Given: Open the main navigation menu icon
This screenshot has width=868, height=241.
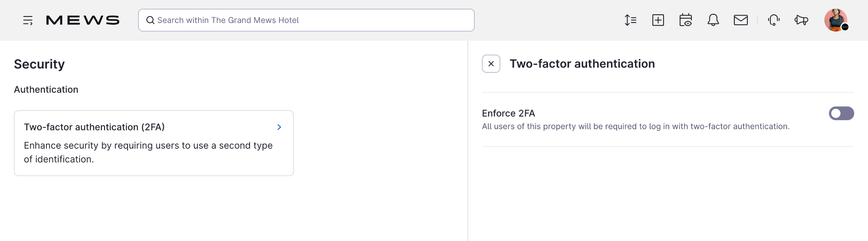Looking at the screenshot, I should (x=28, y=20).
